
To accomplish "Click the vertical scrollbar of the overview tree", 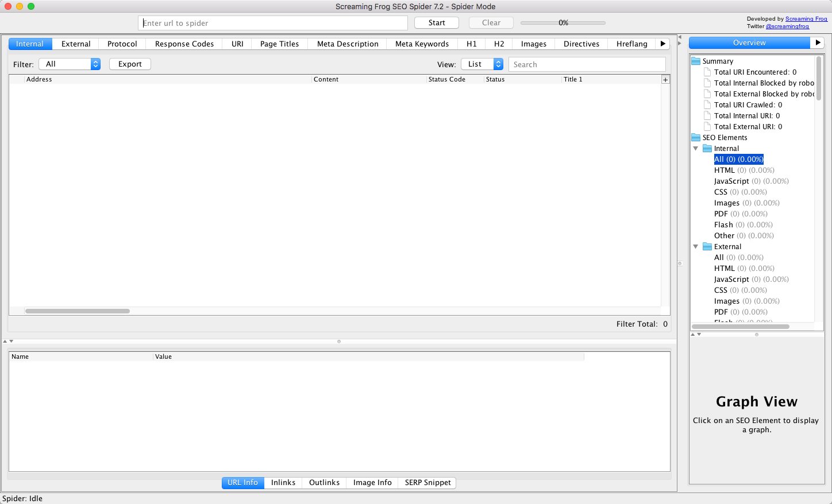I will tap(819, 78).
